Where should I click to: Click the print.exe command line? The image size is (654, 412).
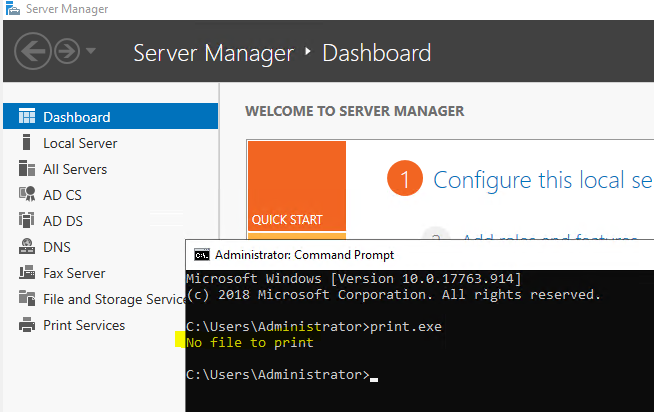pos(314,327)
